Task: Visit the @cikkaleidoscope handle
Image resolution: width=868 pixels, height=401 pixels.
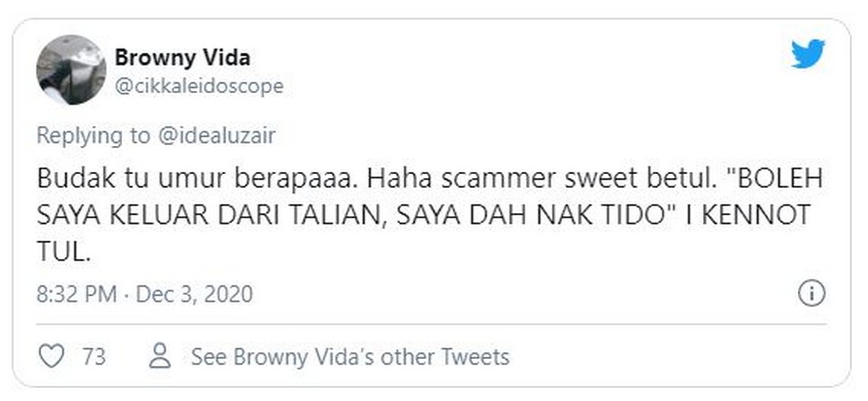Action: coord(199,87)
